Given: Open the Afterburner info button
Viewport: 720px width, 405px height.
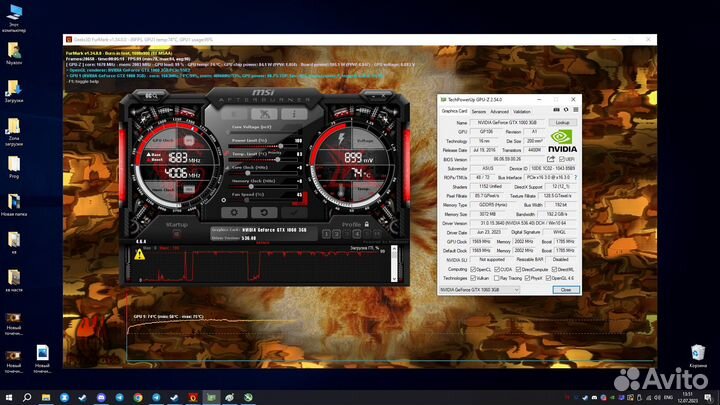Looking at the screenshot, I should tap(294, 114).
